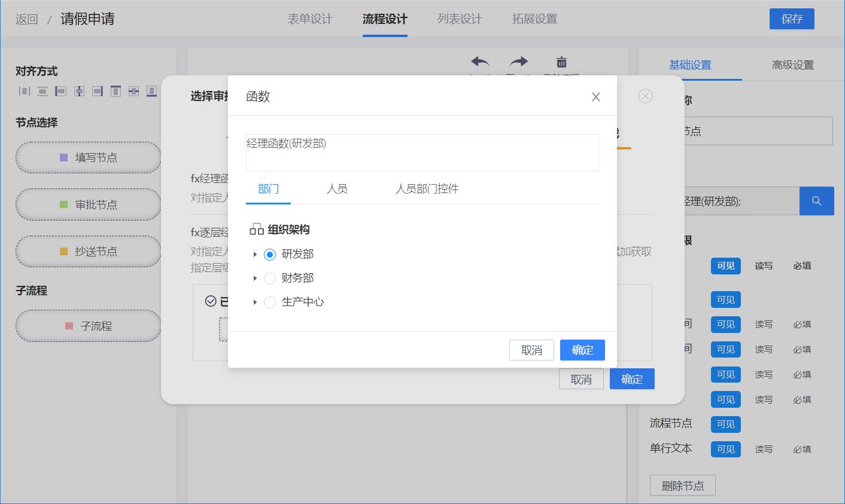Select the align top icon
The height and width of the screenshot is (504, 845).
[115, 91]
